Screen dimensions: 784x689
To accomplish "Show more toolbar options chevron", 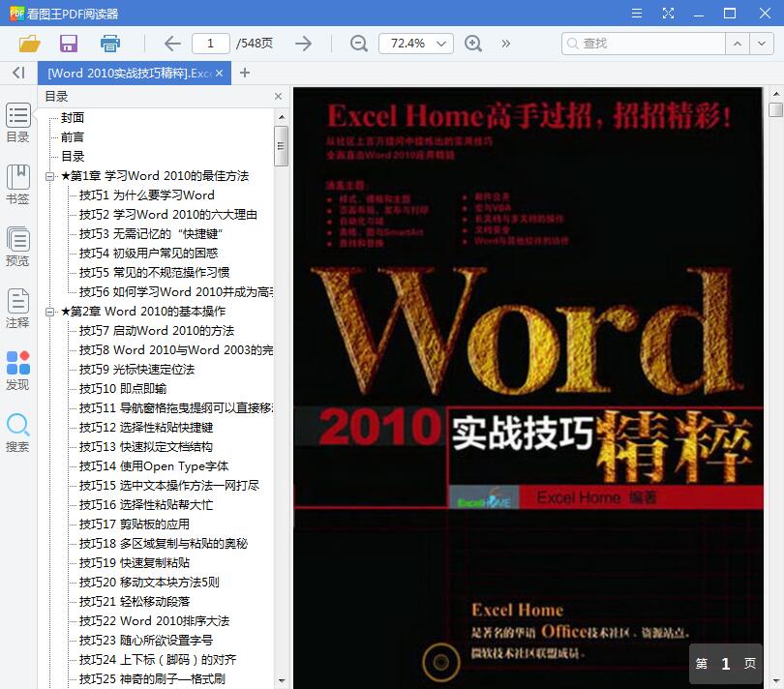I will [x=506, y=44].
